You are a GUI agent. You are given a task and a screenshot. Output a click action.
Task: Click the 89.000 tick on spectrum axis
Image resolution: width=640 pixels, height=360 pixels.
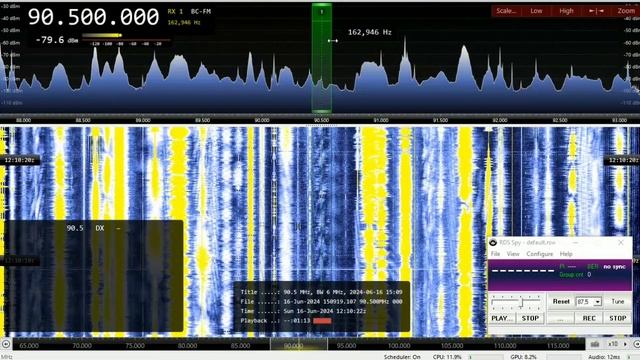click(x=142, y=120)
